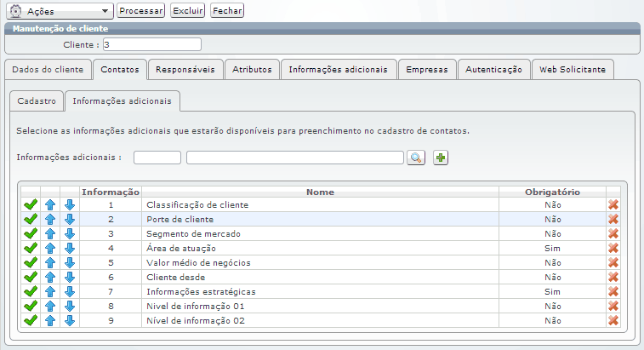The height and width of the screenshot is (350, 644).
Task: Toggle green check for Nível de informação 01
Action: tap(31, 307)
